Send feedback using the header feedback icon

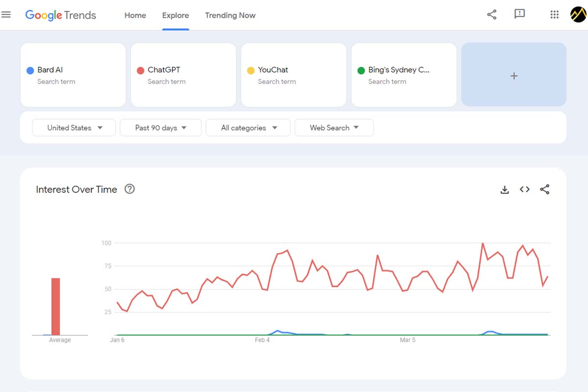coord(519,15)
